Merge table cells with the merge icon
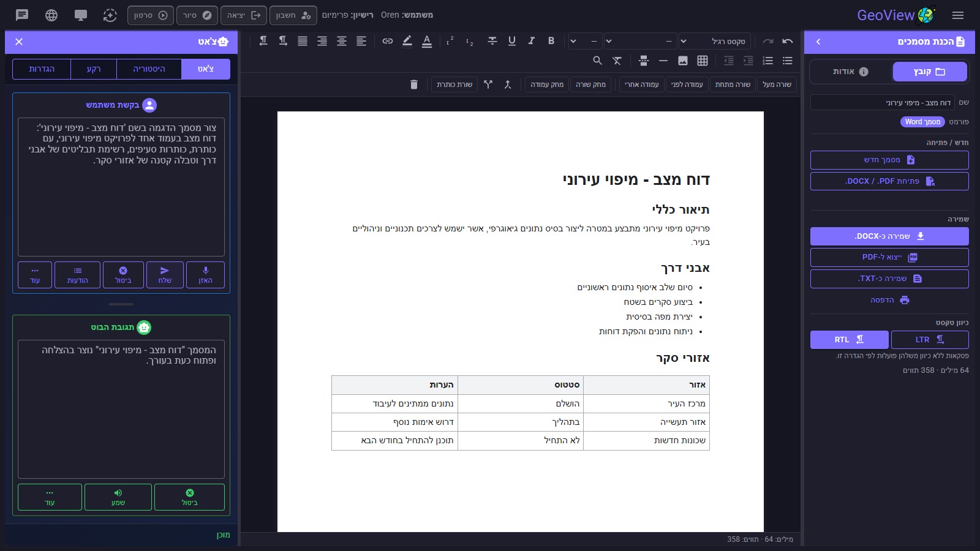 pos(508,84)
